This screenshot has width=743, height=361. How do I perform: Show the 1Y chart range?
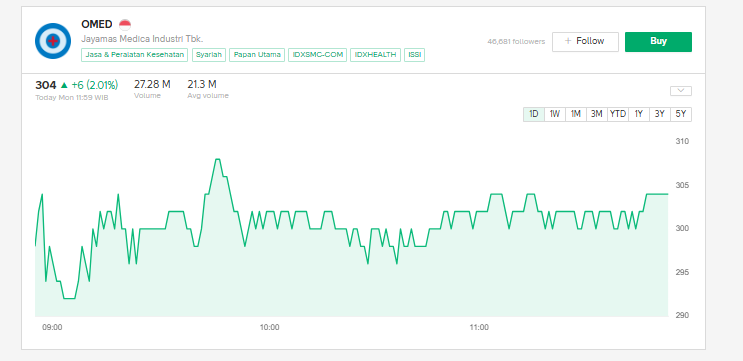click(639, 114)
